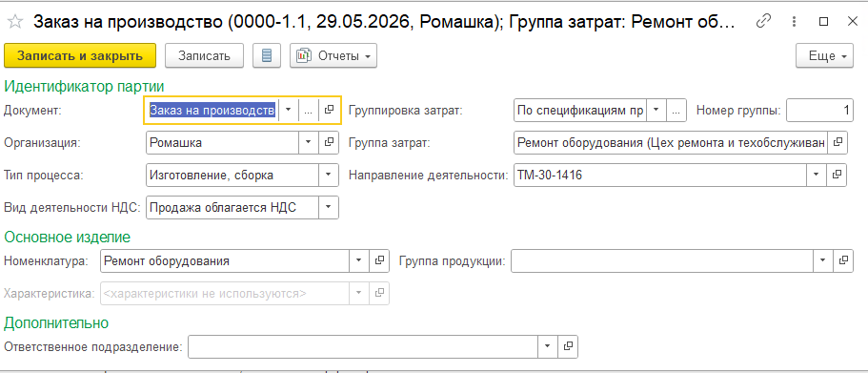This screenshot has height=373, width=868.
Task: Open the Организация Ромашка card icon
Action: pos(329,142)
